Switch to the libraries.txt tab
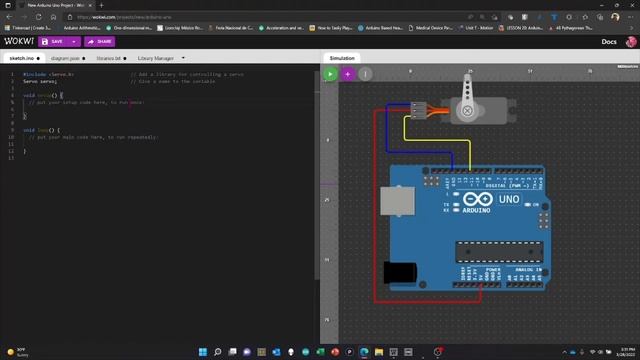The height and width of the screenshot is (360, 640). [x=111, y=58]
